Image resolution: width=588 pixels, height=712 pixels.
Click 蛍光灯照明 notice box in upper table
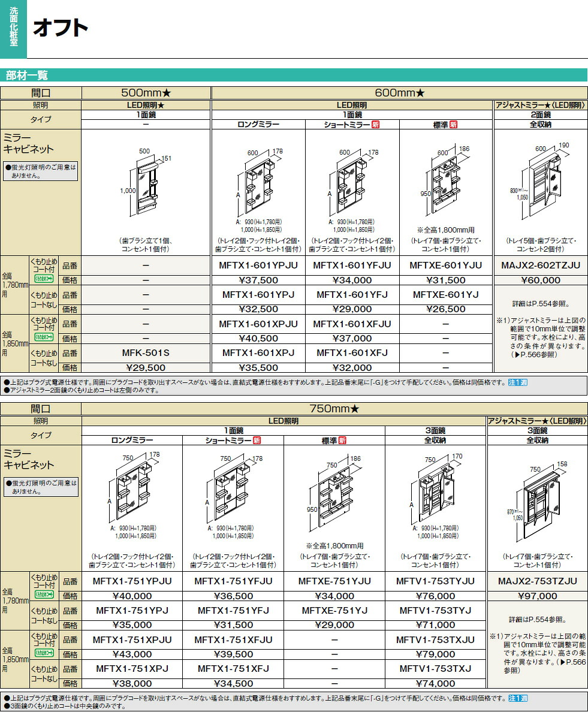pyautogui.click(x=40, y=171)
